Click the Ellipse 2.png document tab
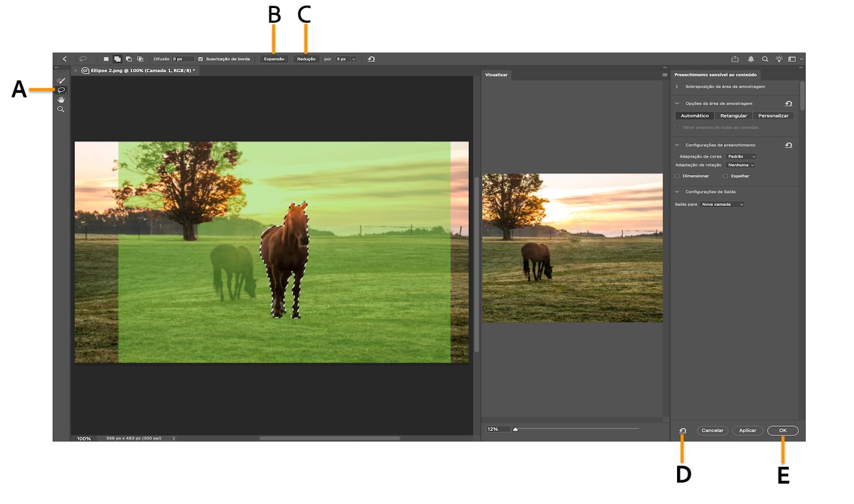854x504 pixels. [133, 70]
